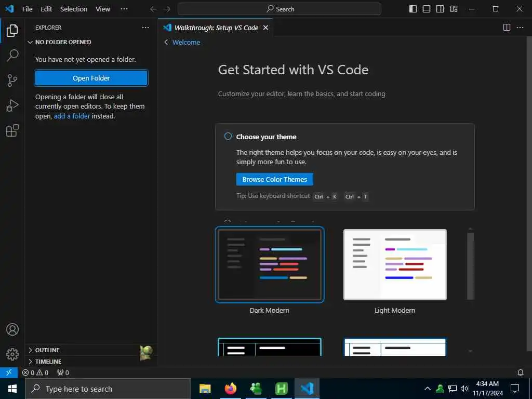This screenshot has width=532, height=399.
Task: Click errors and warnings status indicator
Action: click(x=35, y=373)
